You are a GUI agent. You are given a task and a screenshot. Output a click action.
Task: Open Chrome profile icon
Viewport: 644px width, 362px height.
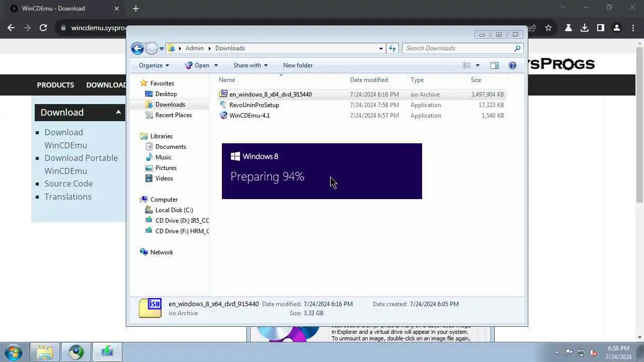(617, 28)
